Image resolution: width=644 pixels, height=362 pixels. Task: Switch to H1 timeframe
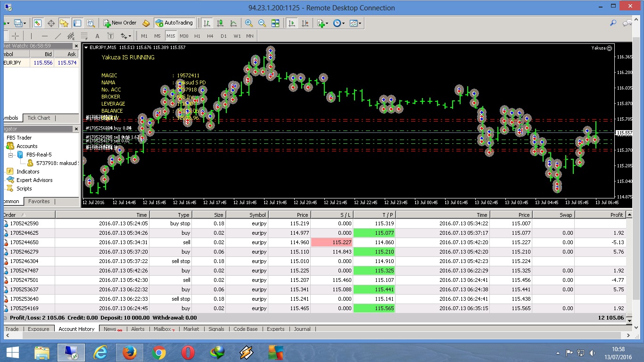point(197,36)
